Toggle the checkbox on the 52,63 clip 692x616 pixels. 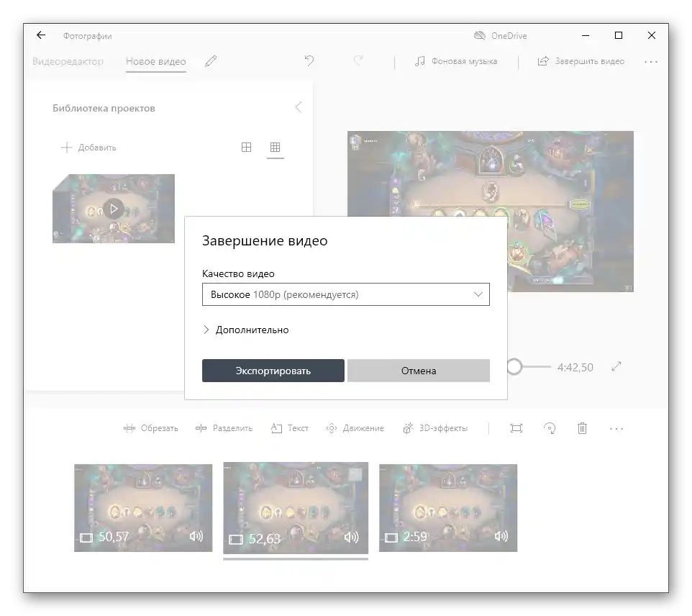(355, 475)
